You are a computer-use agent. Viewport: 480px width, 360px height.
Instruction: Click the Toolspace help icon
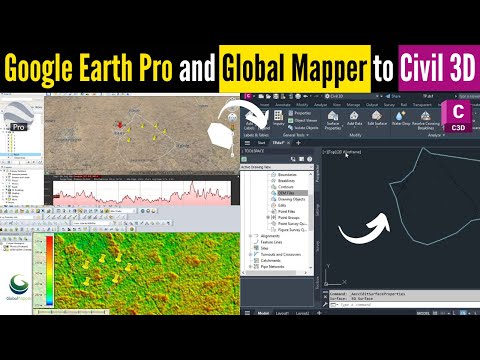(309, 159)
